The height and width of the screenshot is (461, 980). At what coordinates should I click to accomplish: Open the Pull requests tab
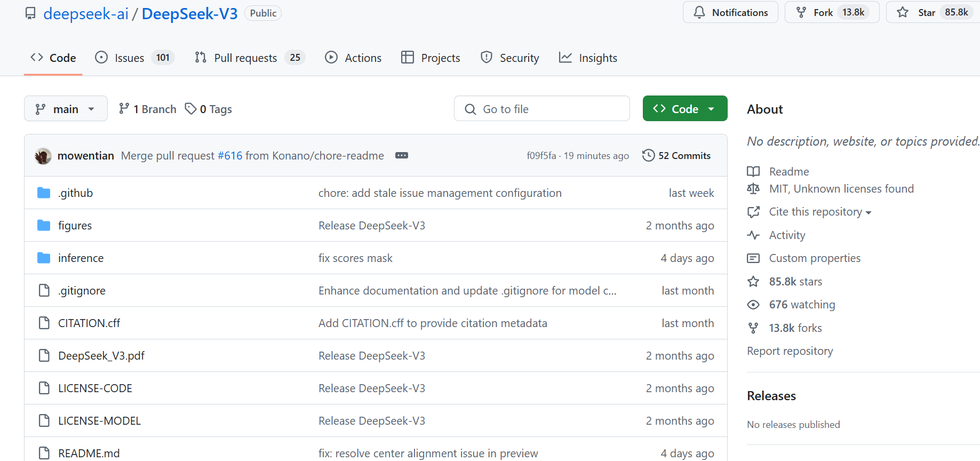[x=250, y=58]
